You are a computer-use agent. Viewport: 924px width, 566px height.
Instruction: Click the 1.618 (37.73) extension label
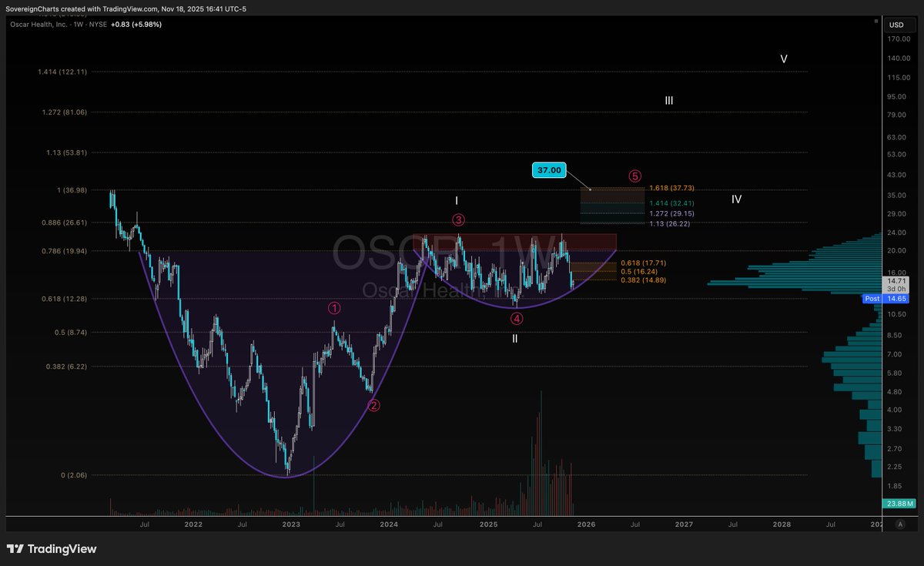[x=672, y=187]
